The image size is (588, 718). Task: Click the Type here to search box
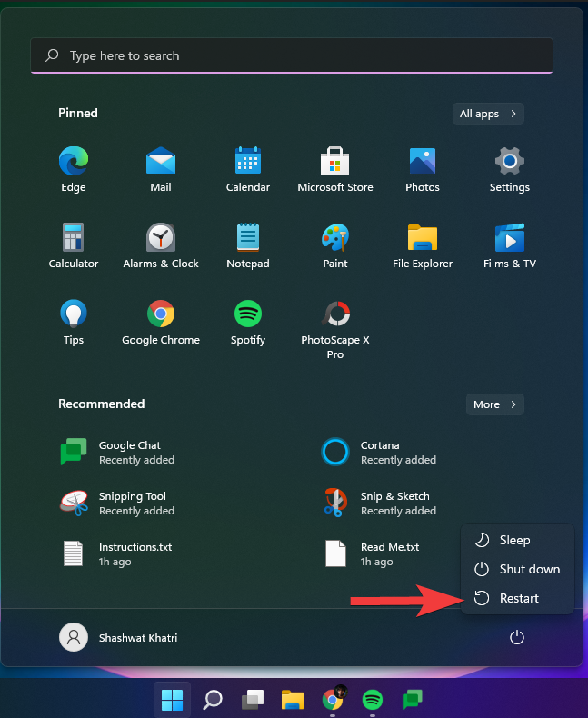[292, 55]
